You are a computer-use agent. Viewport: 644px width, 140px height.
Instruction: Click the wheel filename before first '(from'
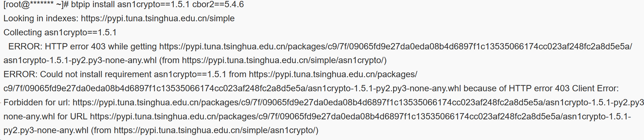click(x=80, y=60)
